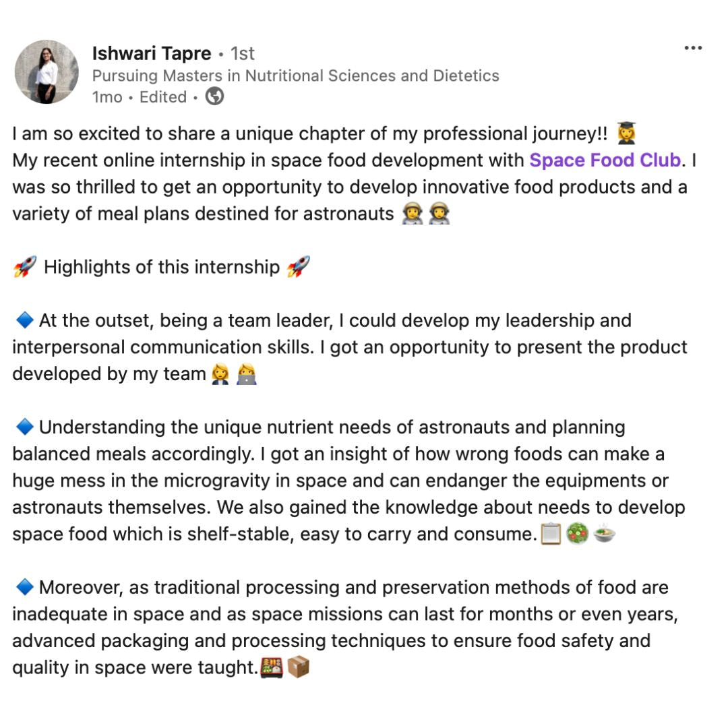Click the Space Food Club link
728x728 pixels.
(x=605, y=160)
